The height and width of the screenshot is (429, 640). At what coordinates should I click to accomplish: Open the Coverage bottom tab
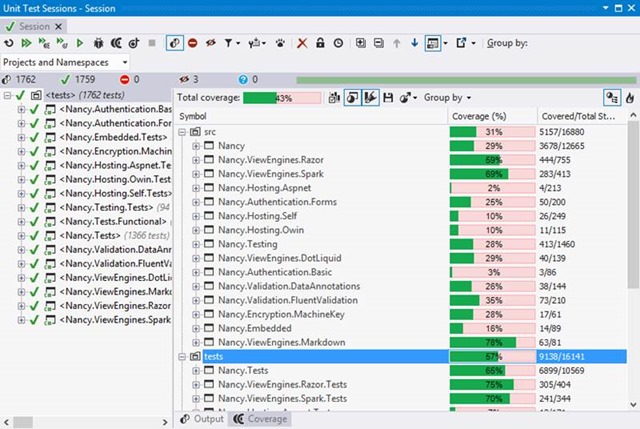[x=260, y=419]
